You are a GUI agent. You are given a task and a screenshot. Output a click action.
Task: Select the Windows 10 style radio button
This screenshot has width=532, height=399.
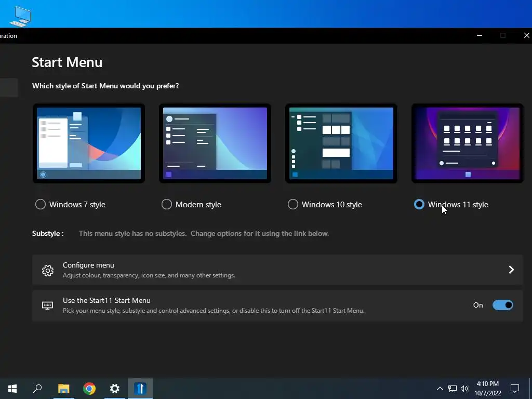click(x=293, y=204)
